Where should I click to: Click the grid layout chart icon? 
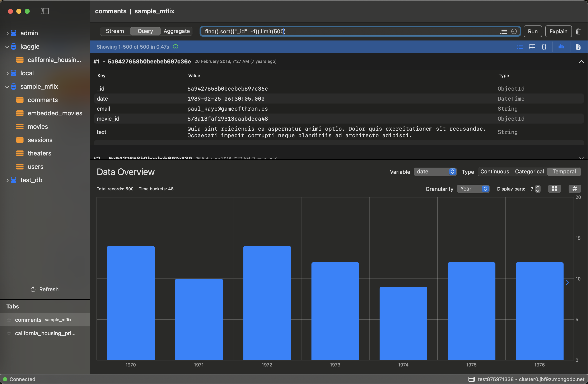coord(554,189)
